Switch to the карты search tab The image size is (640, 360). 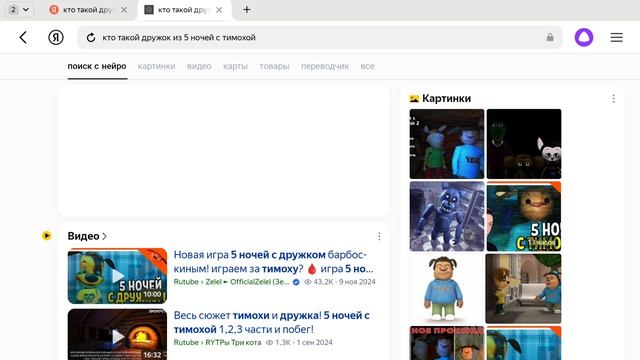point(235,66)
